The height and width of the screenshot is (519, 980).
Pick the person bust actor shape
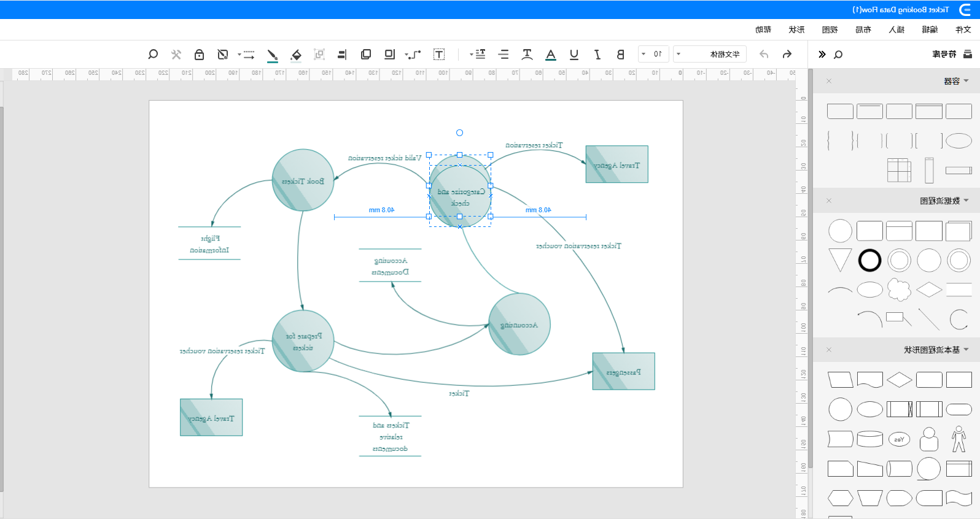point(929,439)
